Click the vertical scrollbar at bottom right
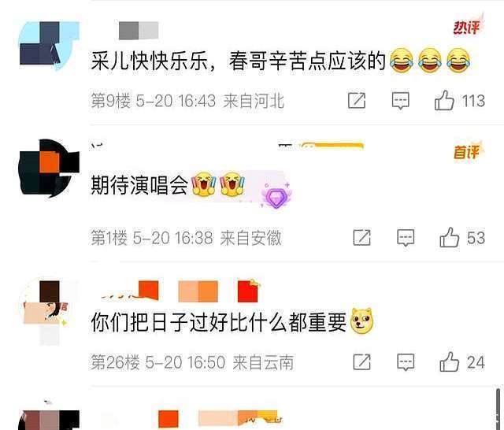This screenshot has height=430, width=504. (498, 409)
